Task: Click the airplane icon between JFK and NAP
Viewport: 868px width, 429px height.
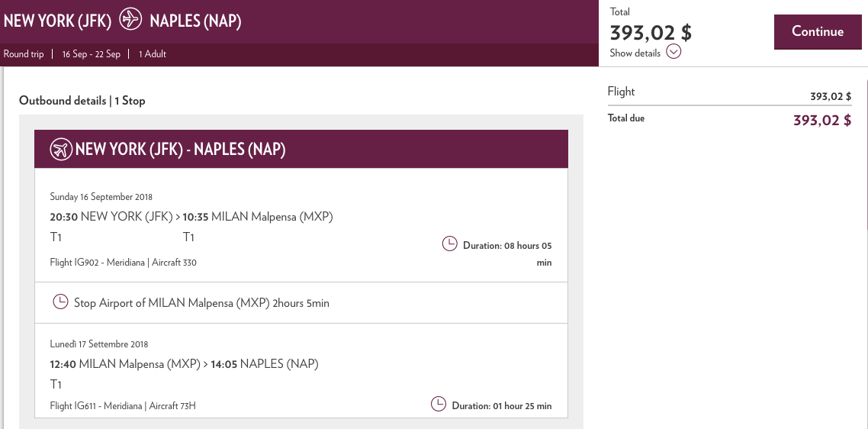Action: (x=131, y=20)
